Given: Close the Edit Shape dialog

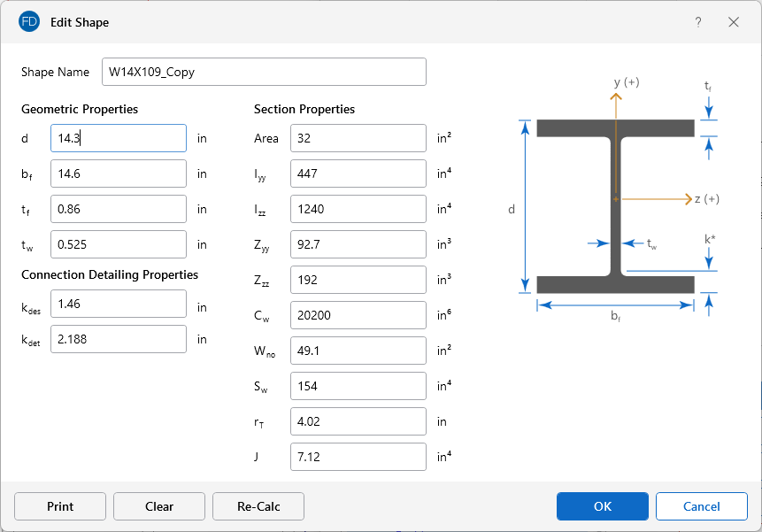Looking at the screenshot, I should [x=734, y=22].
